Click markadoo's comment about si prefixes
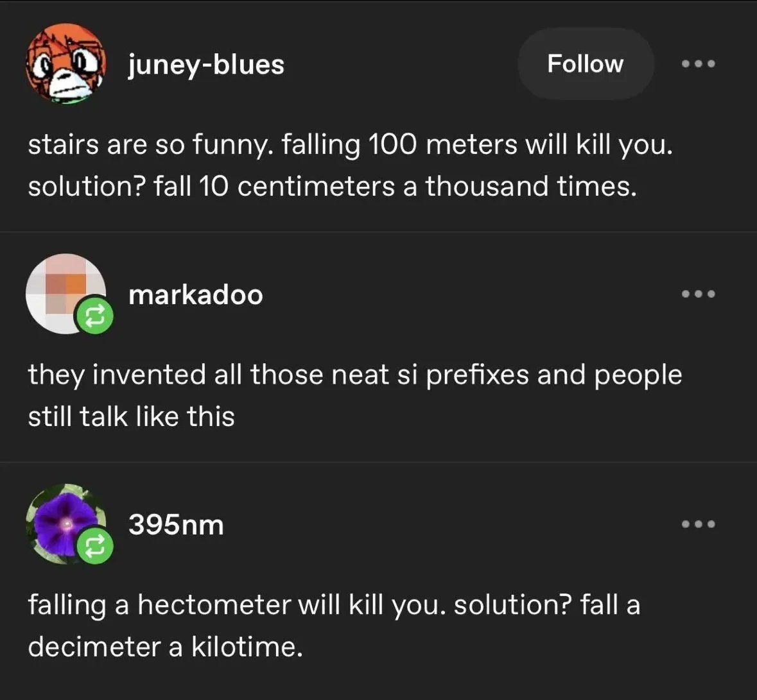Image resolution: width=757 pixels, height=700 pixels. click(x=354, y=375)
